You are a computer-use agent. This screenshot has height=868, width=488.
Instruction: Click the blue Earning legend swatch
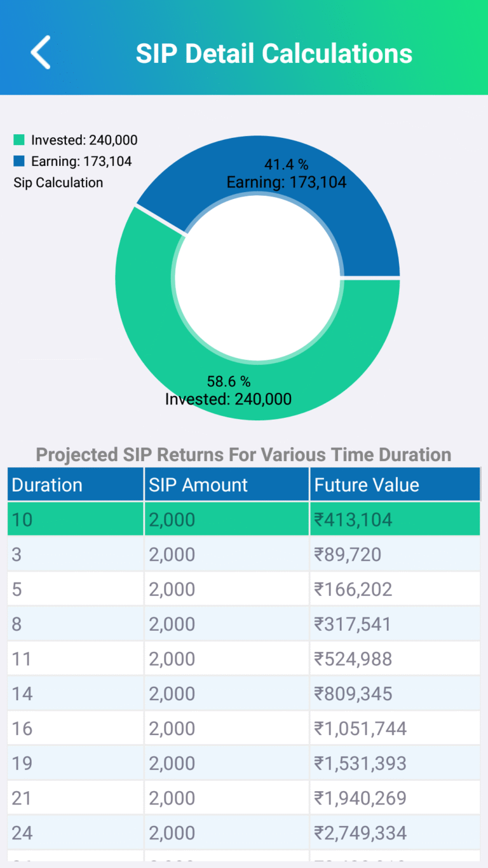[x=19, y=162]
